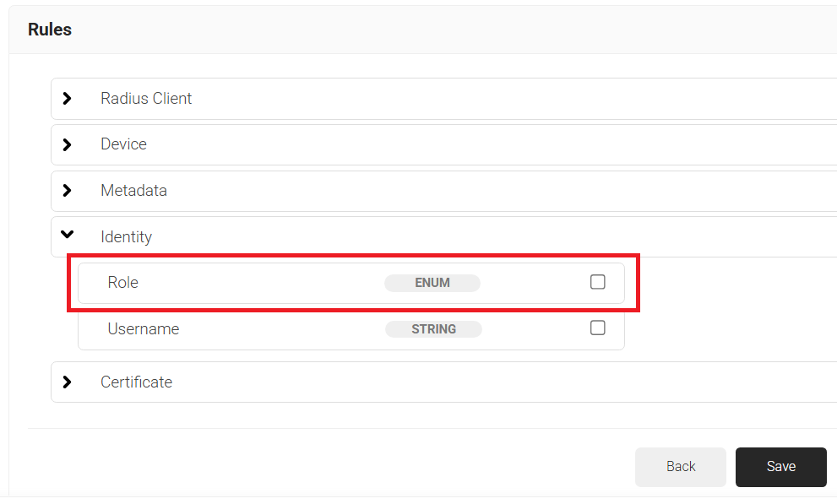Expand the Device section chevron

click(68, 144)
